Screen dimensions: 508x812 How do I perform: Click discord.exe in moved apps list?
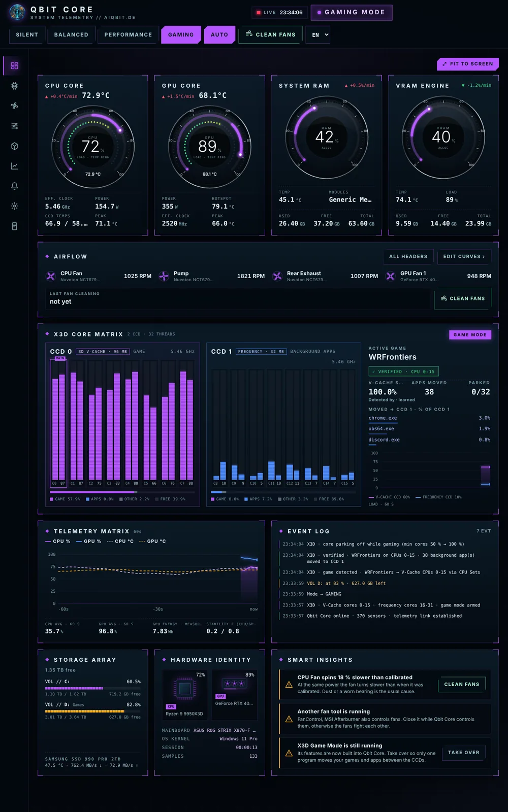tap(384, 440)
